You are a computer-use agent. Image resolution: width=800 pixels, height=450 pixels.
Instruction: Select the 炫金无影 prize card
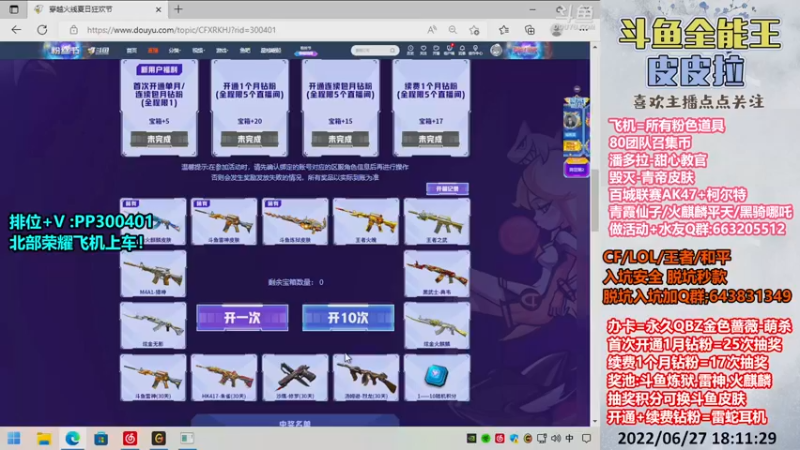(153, 326)
